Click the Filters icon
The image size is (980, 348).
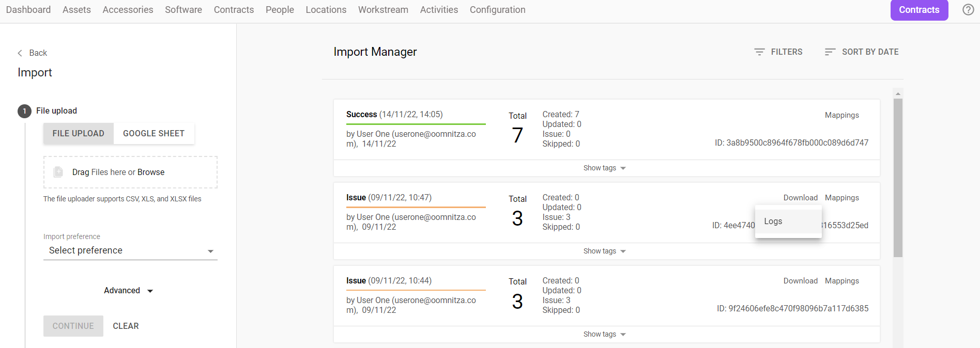click(759, 52)
